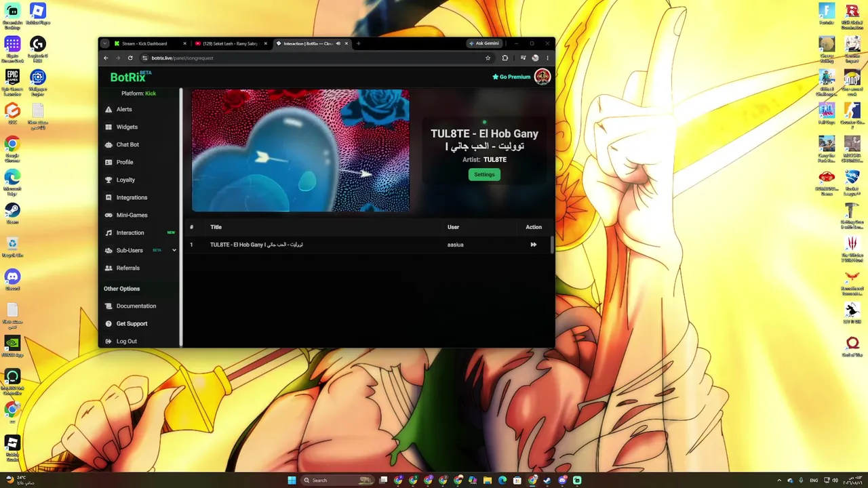Click the Artist TUL8TE label
The width and height of the screenshot is (868, 488).
[484, 159]
